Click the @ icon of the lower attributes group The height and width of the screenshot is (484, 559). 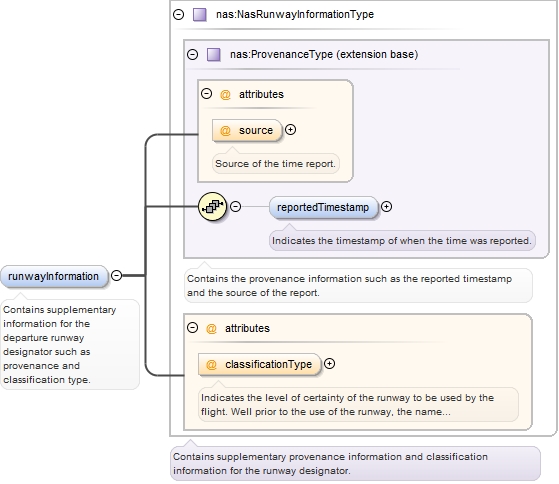[x=211, y=328]
